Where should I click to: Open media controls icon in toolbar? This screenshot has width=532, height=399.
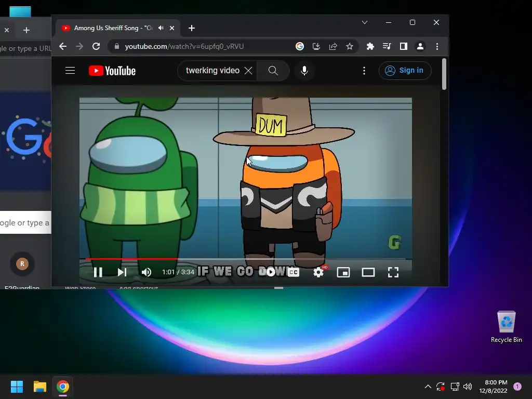(x=387, y=46)
